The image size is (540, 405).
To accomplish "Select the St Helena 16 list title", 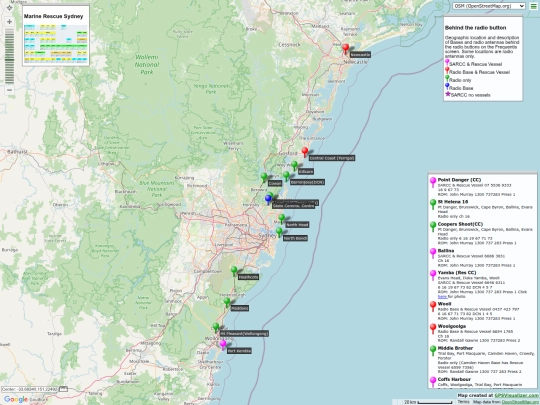I will click(453, 202).
